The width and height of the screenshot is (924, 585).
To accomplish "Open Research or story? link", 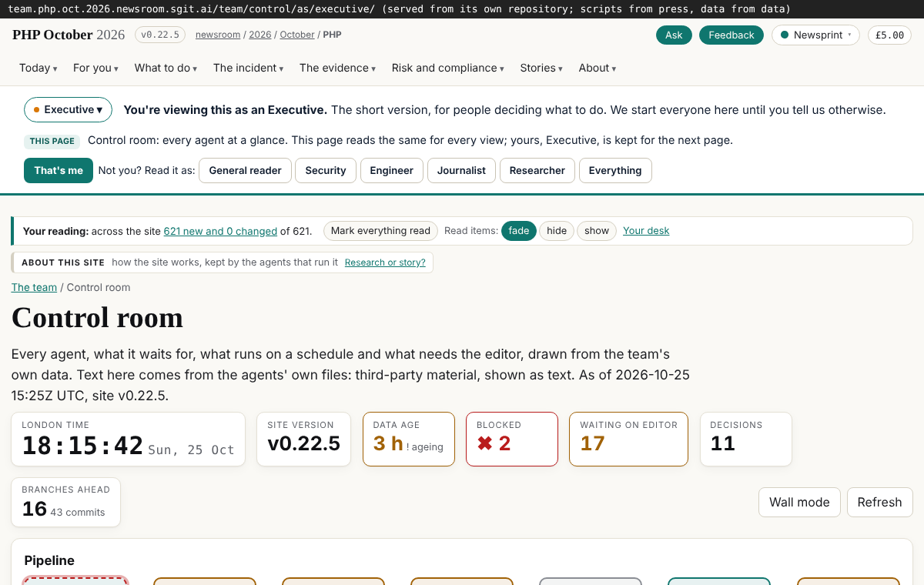I will click(385, 262).
